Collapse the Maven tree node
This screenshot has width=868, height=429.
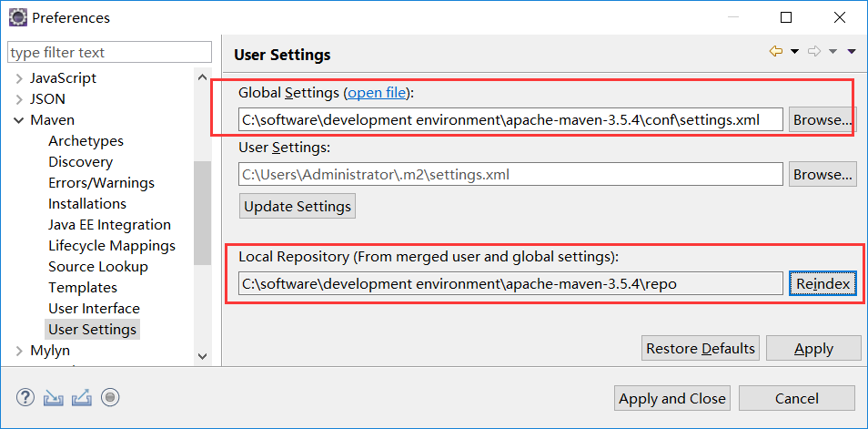click(18, 120)
